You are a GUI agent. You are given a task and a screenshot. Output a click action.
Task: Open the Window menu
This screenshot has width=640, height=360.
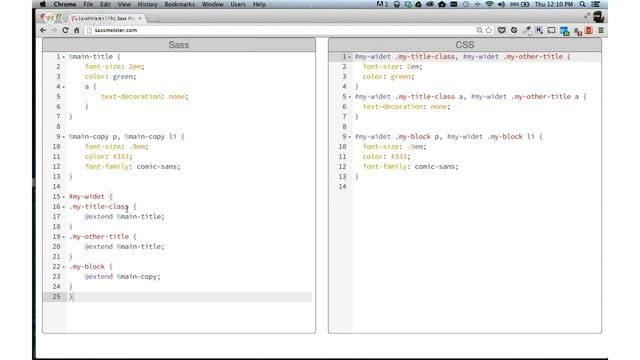pyautogui.click(x=213, y=4)
